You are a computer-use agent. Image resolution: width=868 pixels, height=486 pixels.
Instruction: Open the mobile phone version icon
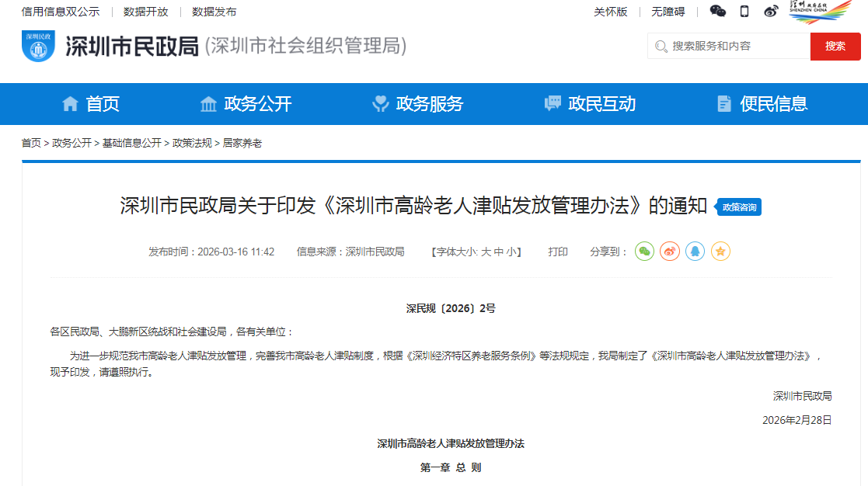point(744,11)
